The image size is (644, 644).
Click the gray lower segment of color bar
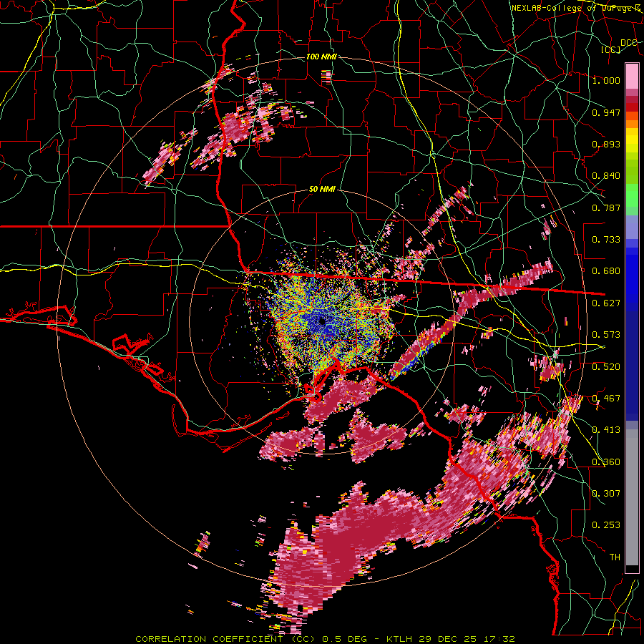pyautogui.click(x=632, y=497)
